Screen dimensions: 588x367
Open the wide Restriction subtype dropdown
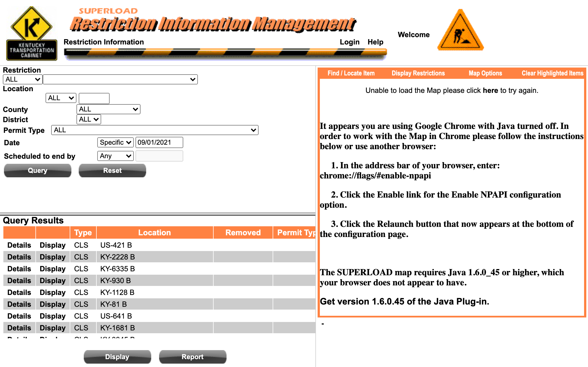[x=120, y=79]
